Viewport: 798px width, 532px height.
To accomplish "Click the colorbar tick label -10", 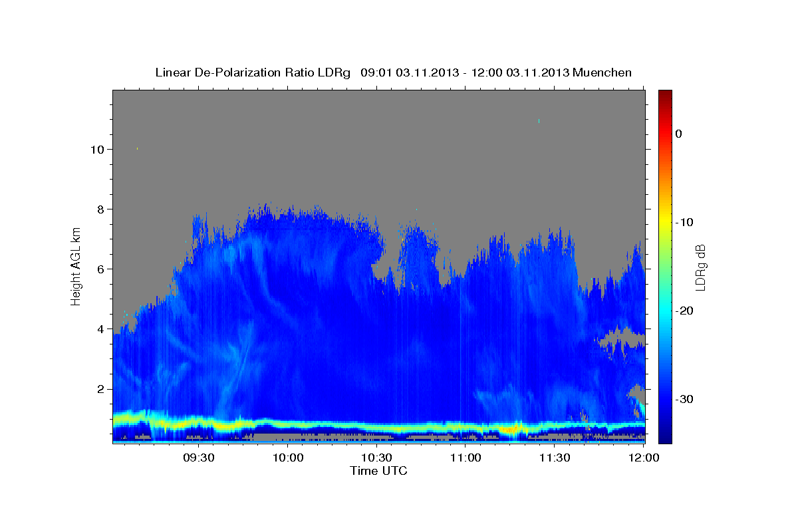I will 684,222.
